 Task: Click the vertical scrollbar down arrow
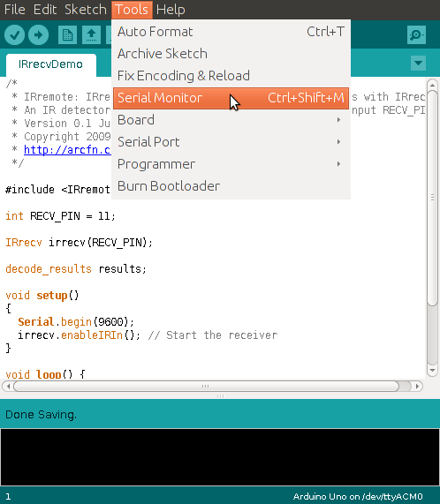pos(432,371)
